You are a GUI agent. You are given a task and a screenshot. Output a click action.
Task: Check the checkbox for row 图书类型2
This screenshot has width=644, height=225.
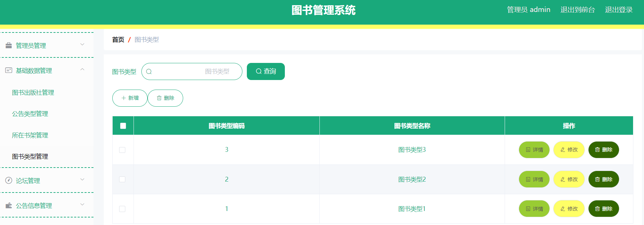pos(122,179)
